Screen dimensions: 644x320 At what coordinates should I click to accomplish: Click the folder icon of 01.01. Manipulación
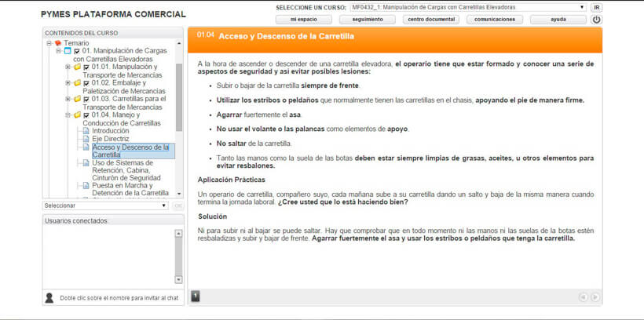[x=77, y=67]
